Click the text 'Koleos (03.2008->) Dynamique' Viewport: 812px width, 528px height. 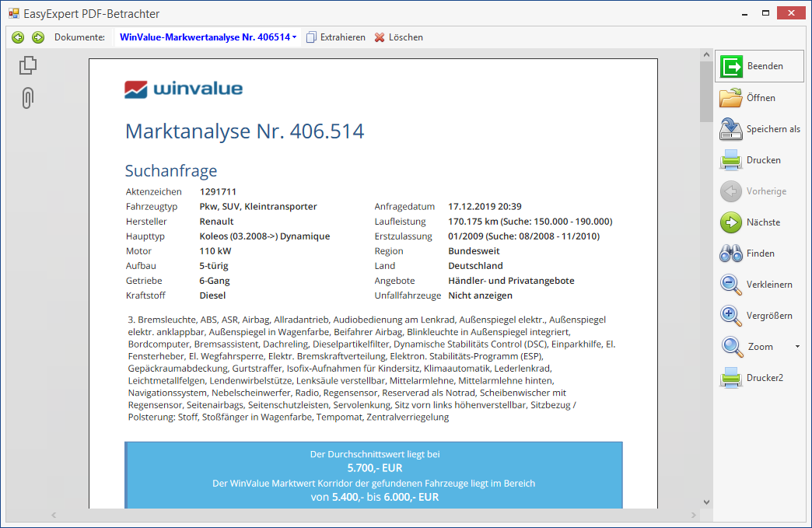264,236
